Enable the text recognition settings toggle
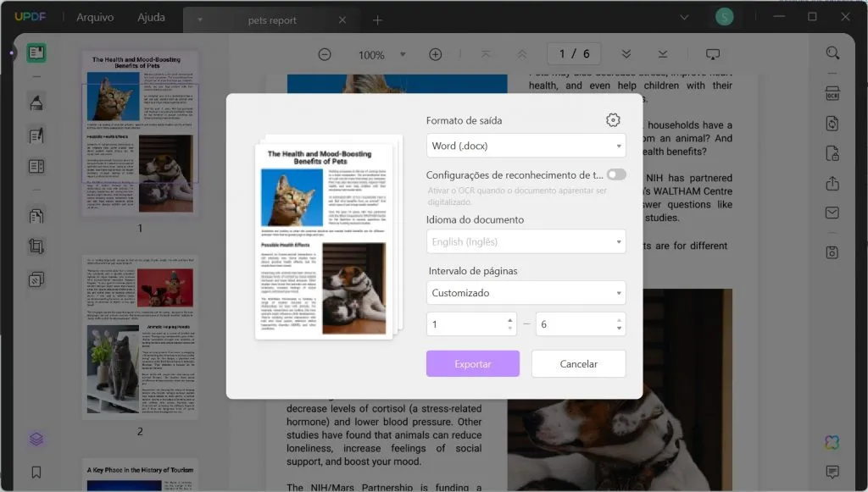This screenshot has height=492, width=868. [x=617, y=174]
